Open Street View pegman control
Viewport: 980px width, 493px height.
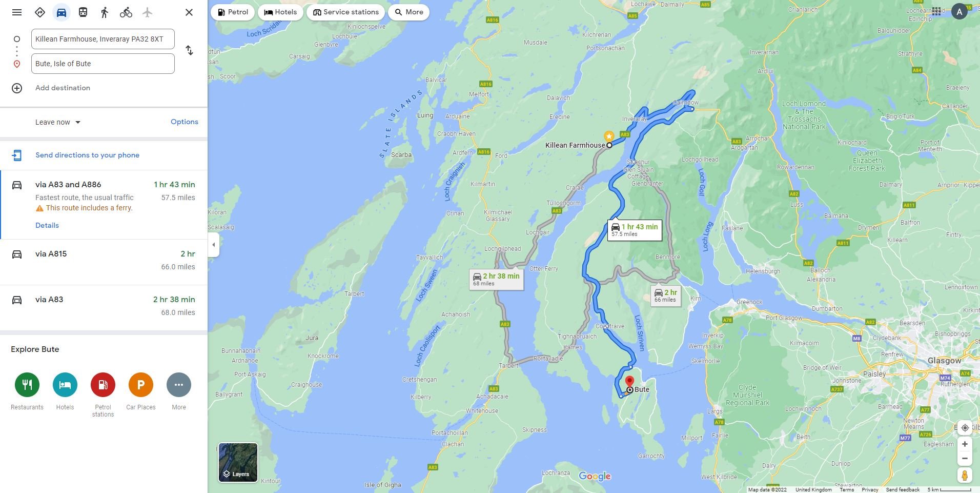pyautogui.click(x=965, y=476)
